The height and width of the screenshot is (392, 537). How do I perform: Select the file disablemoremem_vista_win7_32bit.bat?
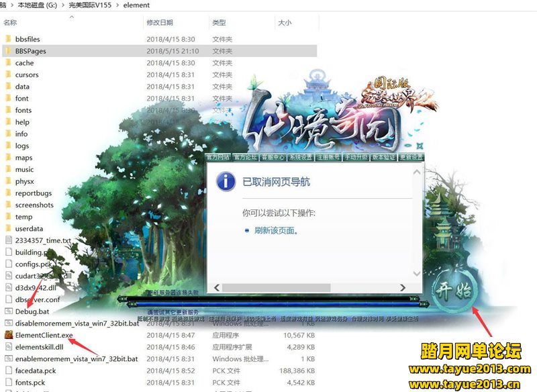click(77, 323)
